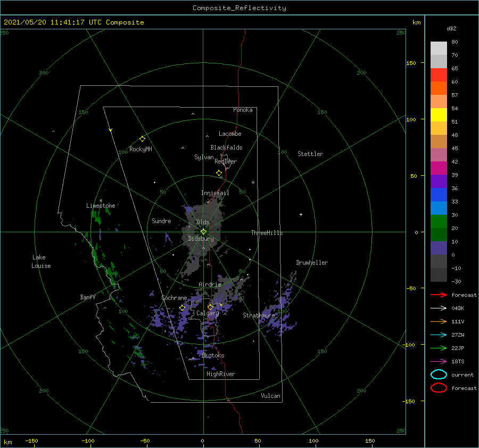
Task: Click the Ponoka town label
Action: [x=243, y=110]
